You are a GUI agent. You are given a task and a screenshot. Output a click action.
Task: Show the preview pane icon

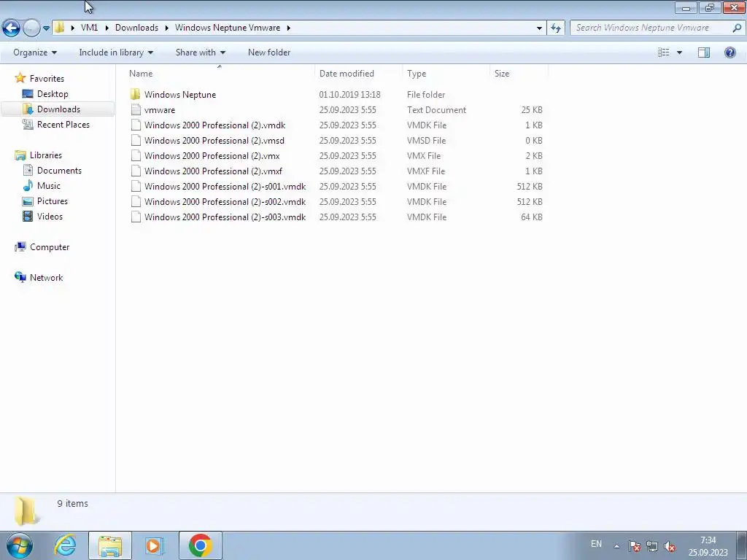point(704,52)
